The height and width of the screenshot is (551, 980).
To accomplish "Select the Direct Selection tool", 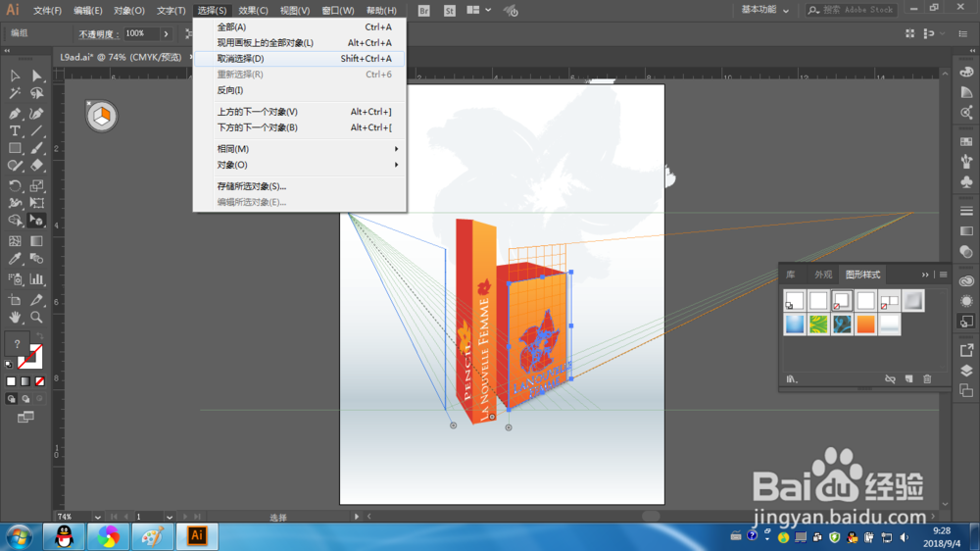I will (37, 75).
